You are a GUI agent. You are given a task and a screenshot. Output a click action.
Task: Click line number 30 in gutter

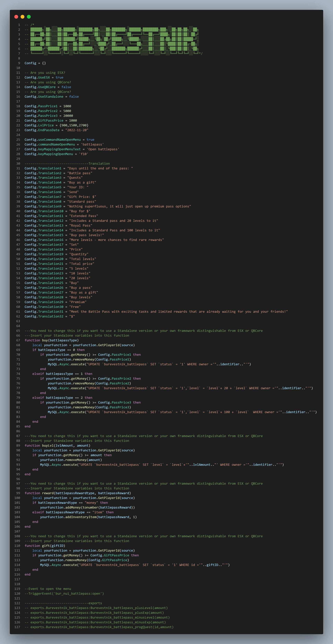[18, 164]
